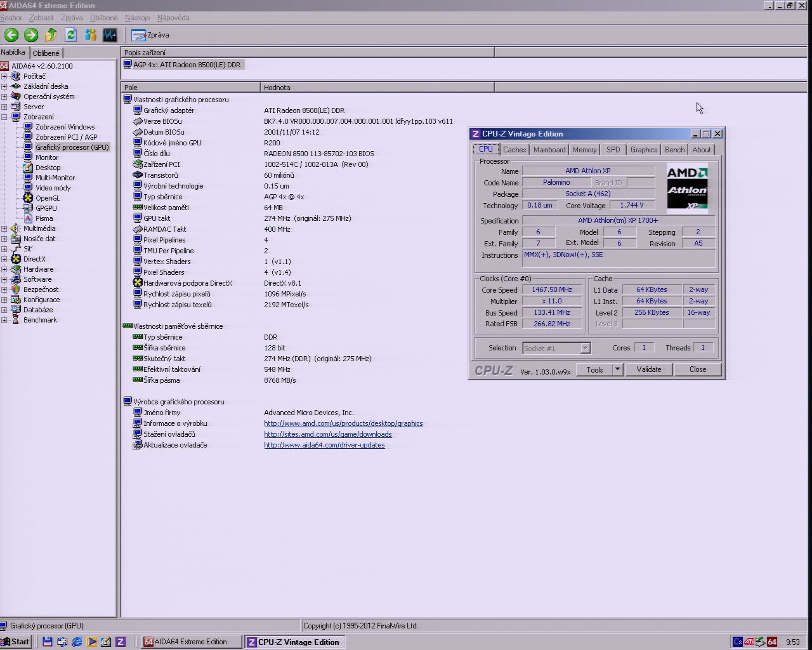The height and width of the screenshot is (650, 812).
Task: Click the users icon in AIDA64 toolbar
Action: 90,35
